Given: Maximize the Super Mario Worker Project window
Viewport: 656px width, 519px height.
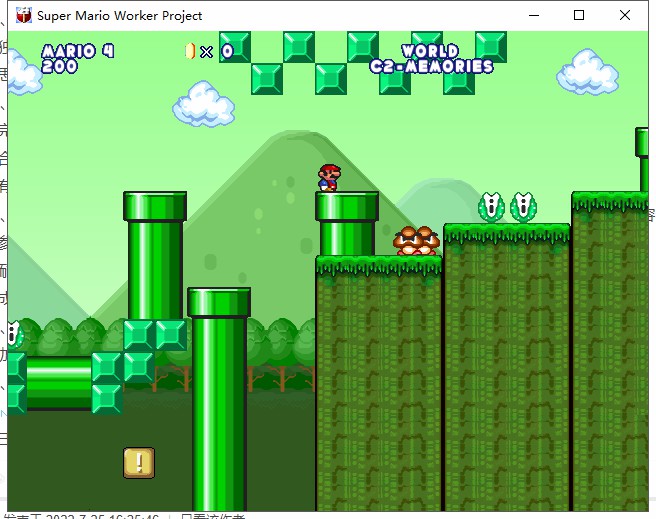Looking at the screenshot, I should pos(579,15).
